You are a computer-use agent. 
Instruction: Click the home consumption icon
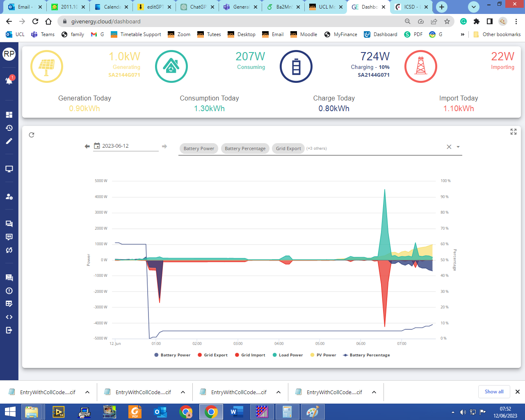click(x=171, y=66)
